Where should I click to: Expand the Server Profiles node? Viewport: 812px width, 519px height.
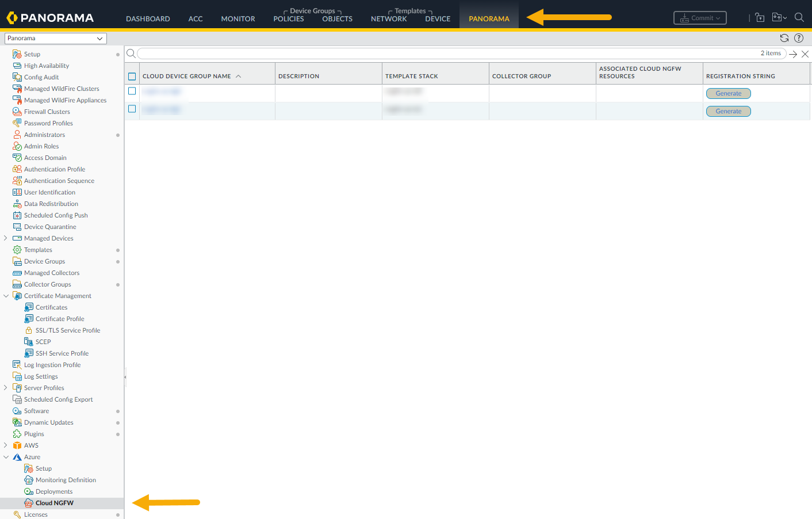point(6,388)
